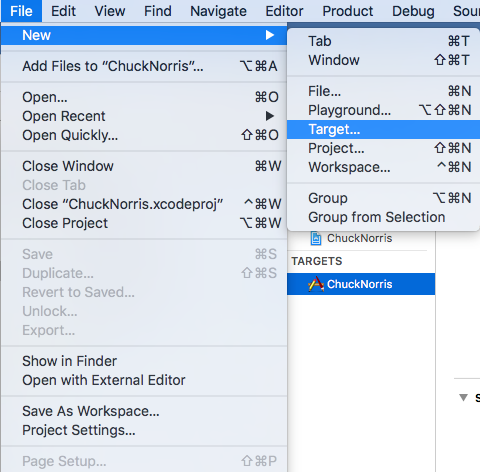Viewport: 480px width, 472px height.
Task: Open the File menu
Action: tap(21, 11)
